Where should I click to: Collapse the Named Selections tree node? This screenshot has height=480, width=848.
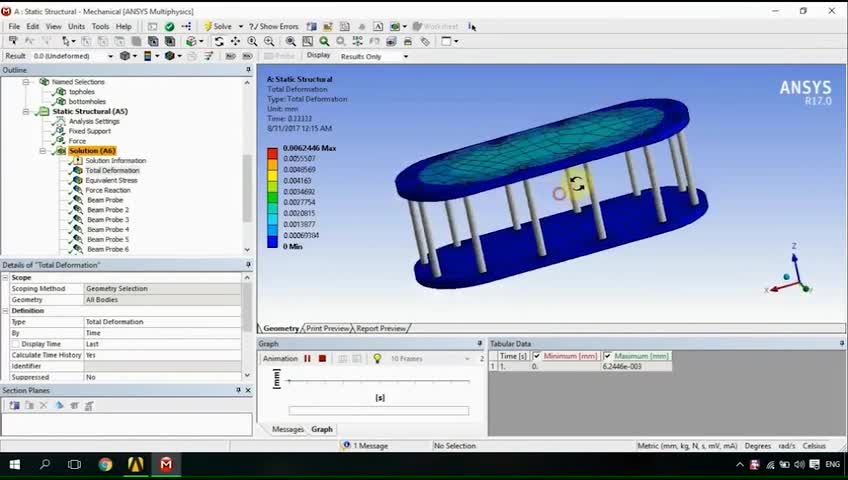coord(26,82)
